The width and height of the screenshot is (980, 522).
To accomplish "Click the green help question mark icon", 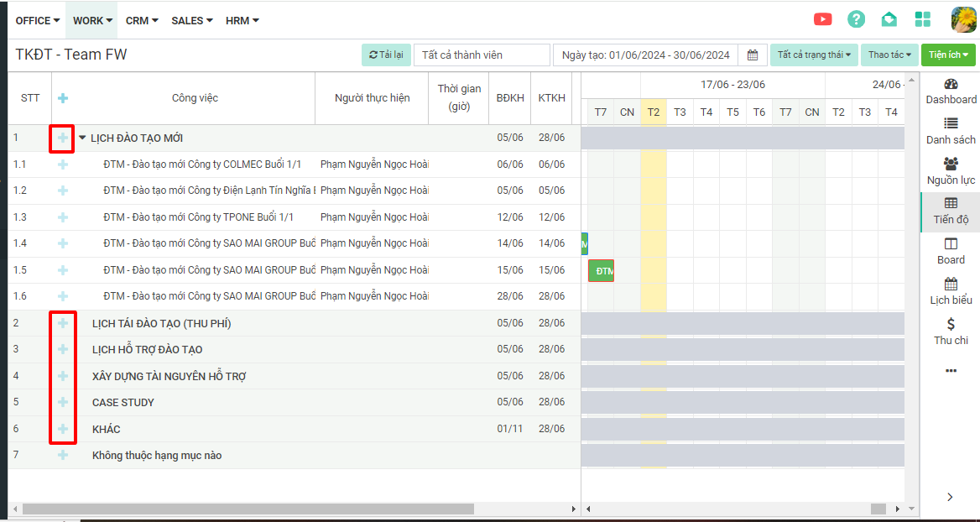I will click(856, 19).
